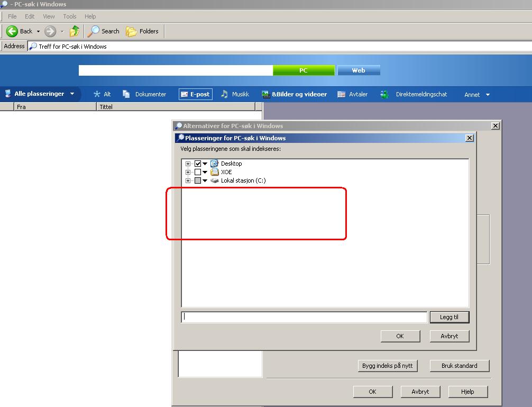
Task: Expand the Desktop tree node
Action: pos(188,164)
